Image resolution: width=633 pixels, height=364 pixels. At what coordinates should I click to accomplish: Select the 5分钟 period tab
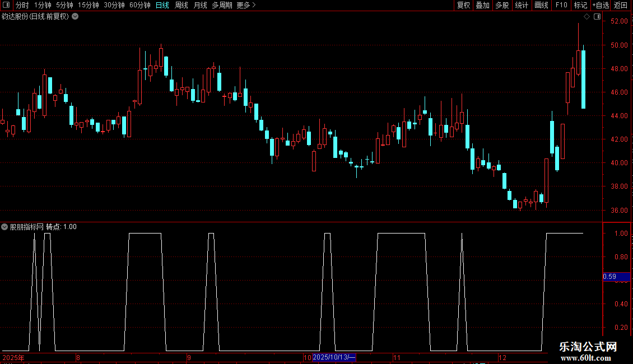click(64, 5)
